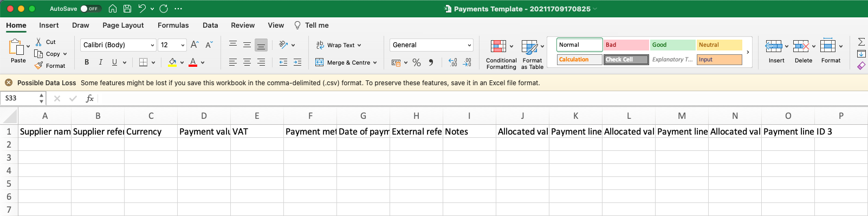
Task: Toggle Italic formatting
Action: 100,62
